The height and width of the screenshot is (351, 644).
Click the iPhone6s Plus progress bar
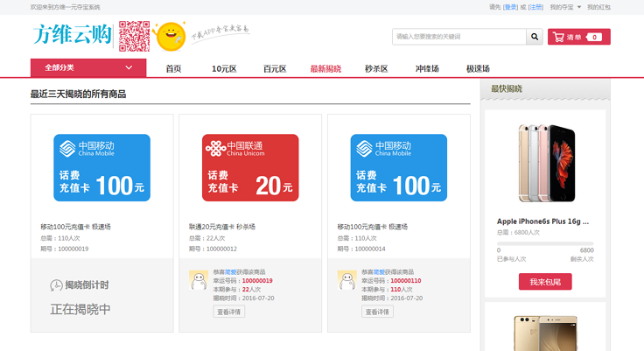[x=545, y=243]
